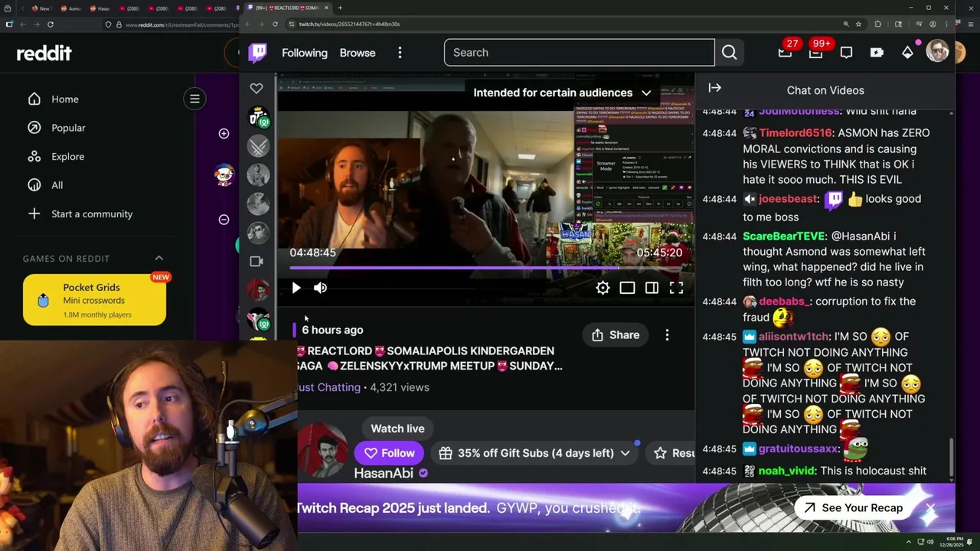Play the video
The height and width of the screenshot is (551, 980).
coord(296,288)
